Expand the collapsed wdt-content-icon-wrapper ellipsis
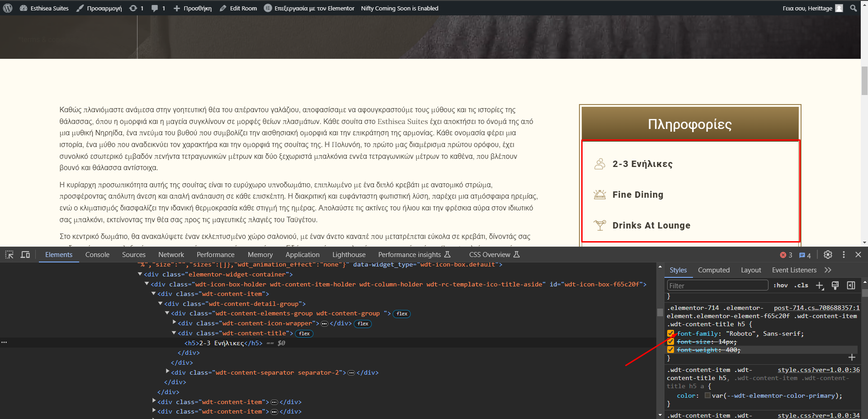The image size is (868, 419). [x=324, y=324]
